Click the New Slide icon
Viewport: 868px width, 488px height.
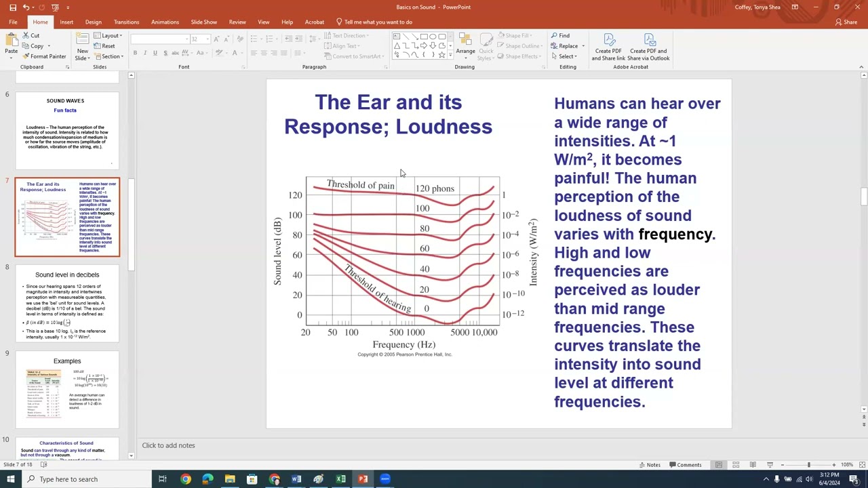coord(82,45)
